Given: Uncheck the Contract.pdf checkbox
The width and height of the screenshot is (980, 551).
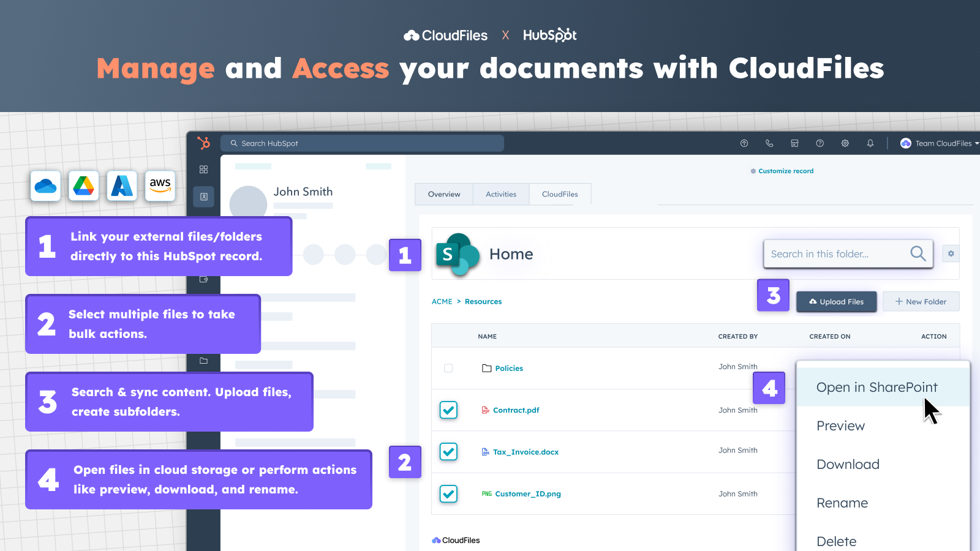Looking at the screenshot, I should point(448,410).
